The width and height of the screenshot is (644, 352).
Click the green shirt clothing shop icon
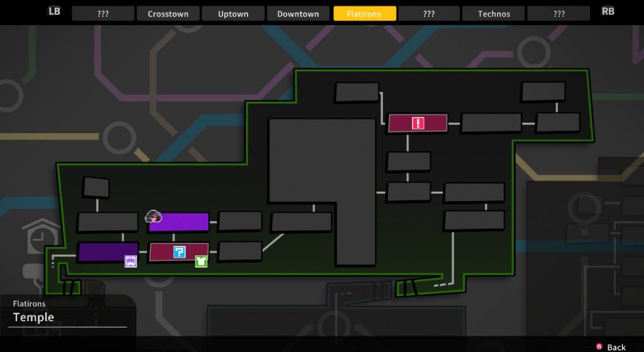(x=201, y=261)
